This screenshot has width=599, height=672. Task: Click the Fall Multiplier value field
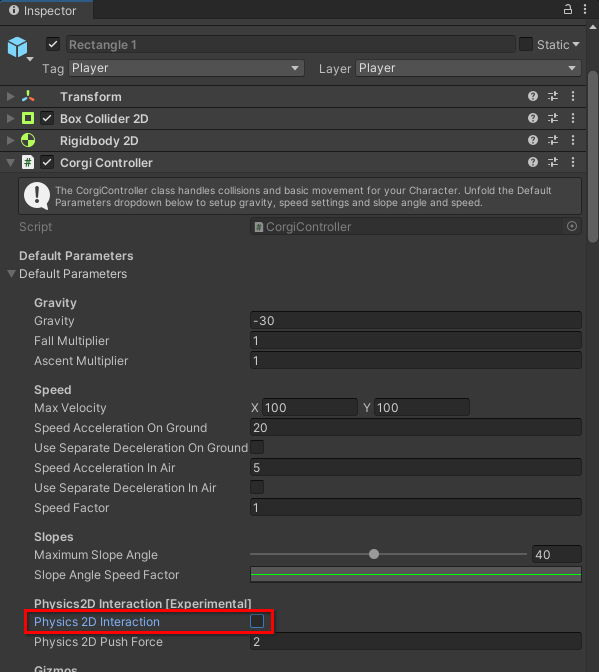tap(416, 340)
